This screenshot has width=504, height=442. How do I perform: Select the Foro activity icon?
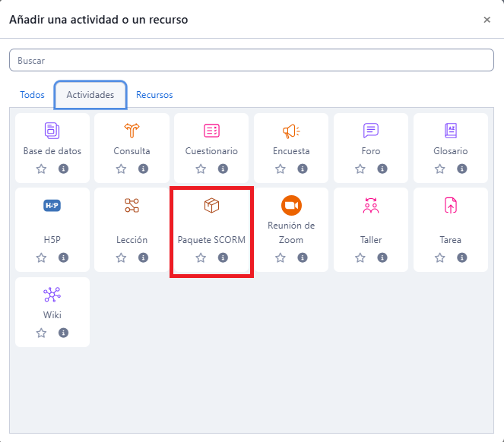click(x=371, y=130)
